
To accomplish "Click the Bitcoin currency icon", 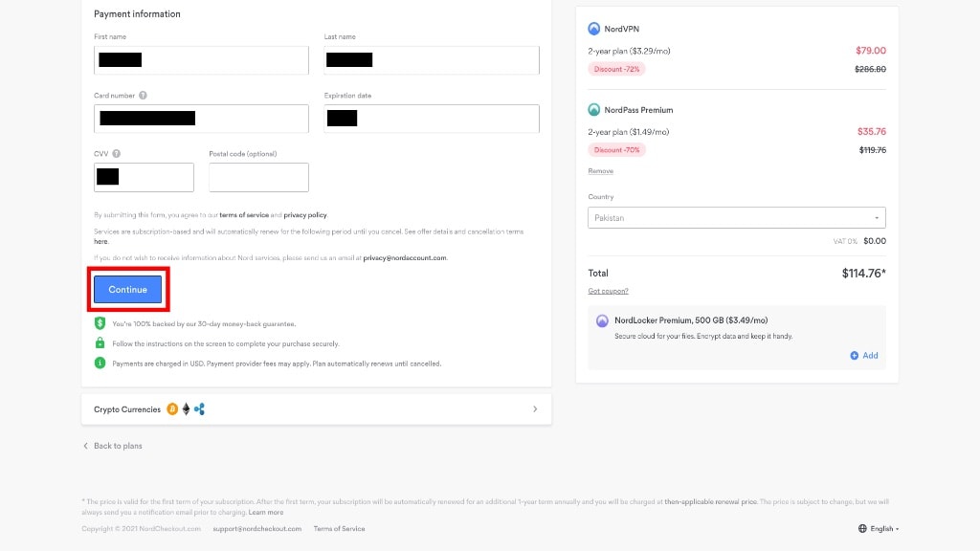I will 172,409.
